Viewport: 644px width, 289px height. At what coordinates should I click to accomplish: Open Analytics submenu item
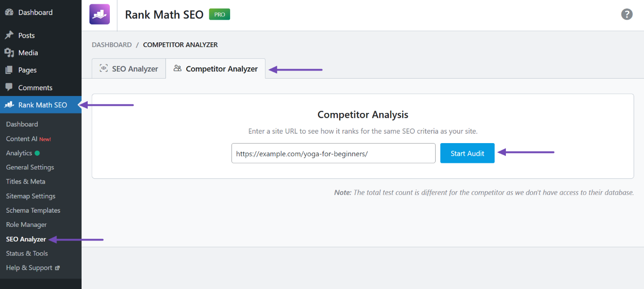point(19,153)
